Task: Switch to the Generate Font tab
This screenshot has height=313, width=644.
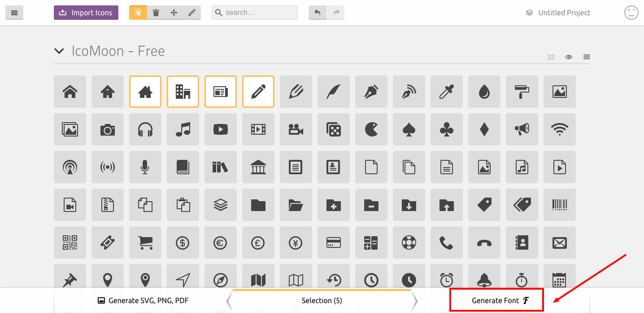Action: pyautogui.click(x=496, y=300)
